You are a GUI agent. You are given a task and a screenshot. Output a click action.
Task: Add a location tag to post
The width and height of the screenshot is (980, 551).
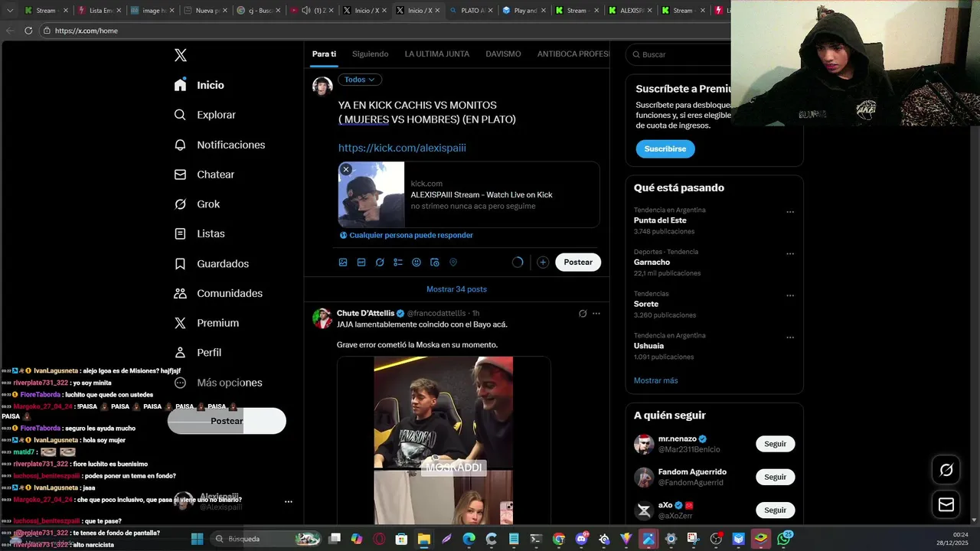pos(453,262)
